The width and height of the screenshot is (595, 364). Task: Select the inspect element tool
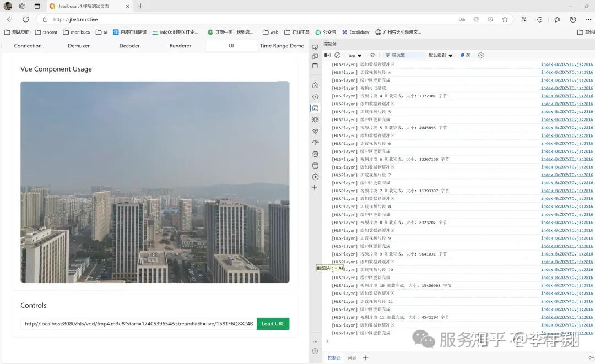point(315,47)
